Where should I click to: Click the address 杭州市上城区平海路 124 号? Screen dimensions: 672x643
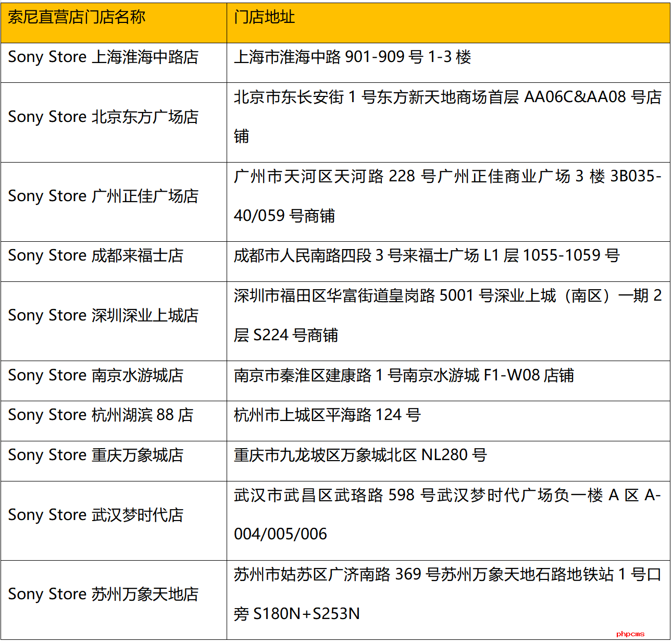(449, 421)
